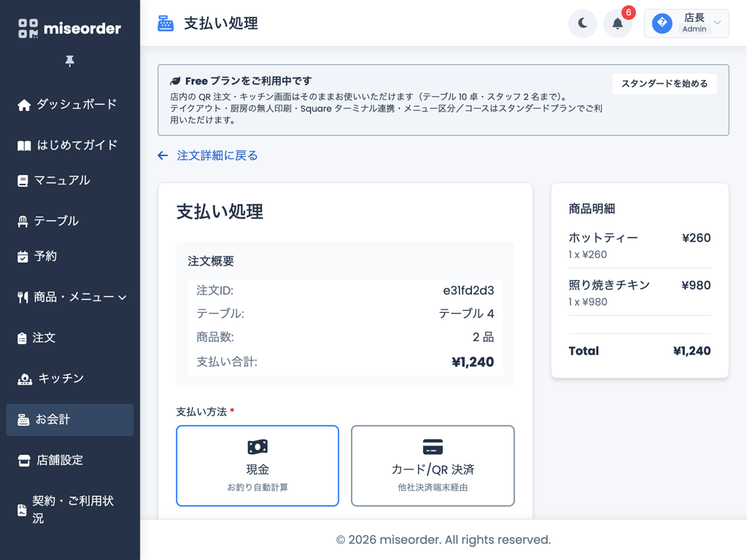This screenshot has width=747, height=560.
Task: Click the 店長 profile avatar icon
Action: tap(662, 23)
